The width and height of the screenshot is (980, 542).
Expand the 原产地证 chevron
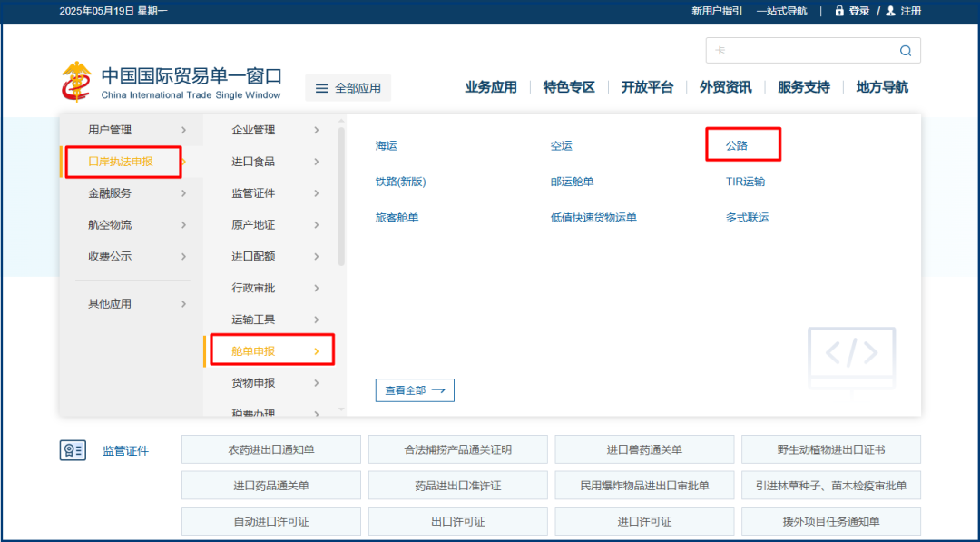[317, 224]
